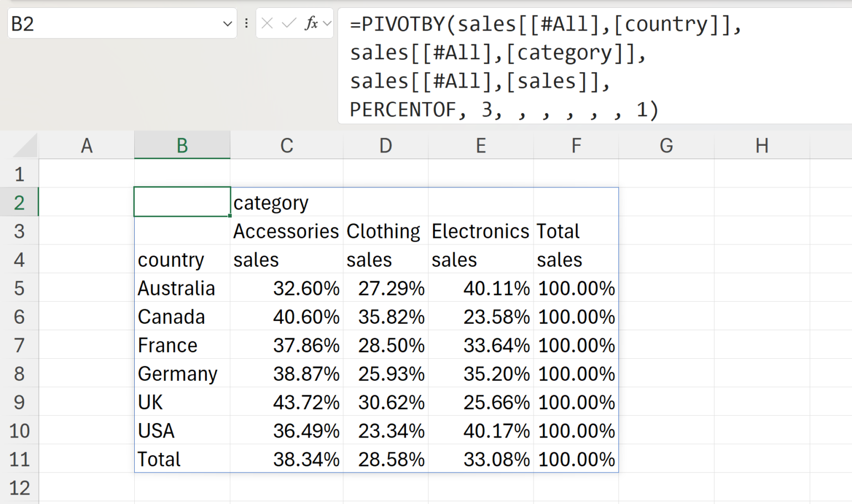
Task: Click the Cancel X formula icon
Action: click(x=267, y=23)
